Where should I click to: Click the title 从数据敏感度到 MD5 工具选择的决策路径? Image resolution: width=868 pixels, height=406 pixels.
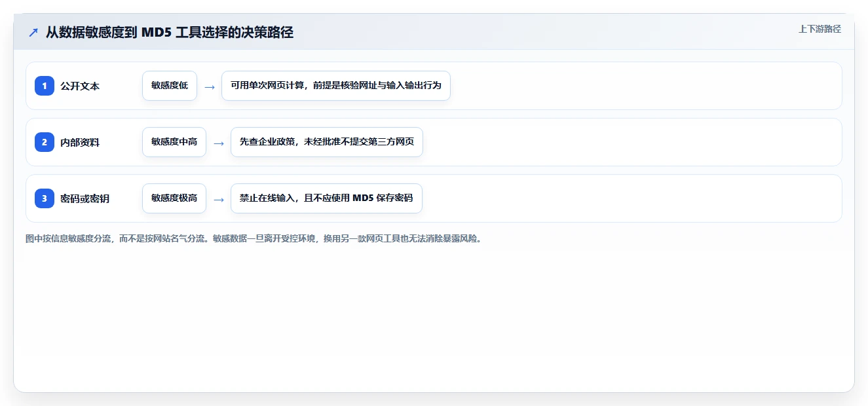tap(170, 32)
